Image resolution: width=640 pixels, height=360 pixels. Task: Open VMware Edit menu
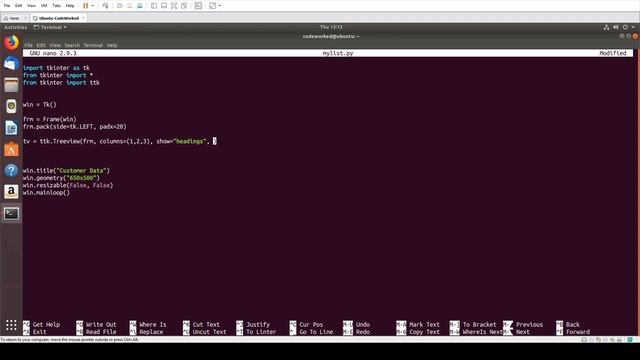pos(18,6)
